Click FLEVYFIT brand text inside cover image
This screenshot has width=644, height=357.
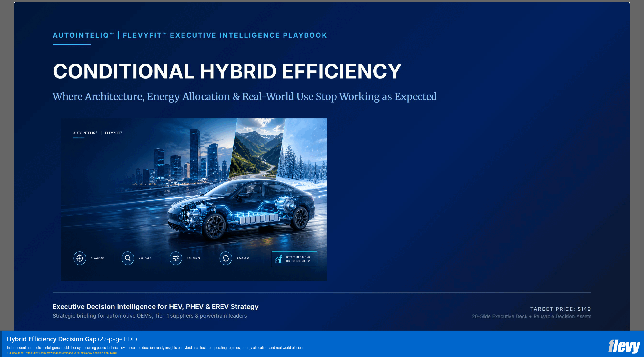click(114, 133)
